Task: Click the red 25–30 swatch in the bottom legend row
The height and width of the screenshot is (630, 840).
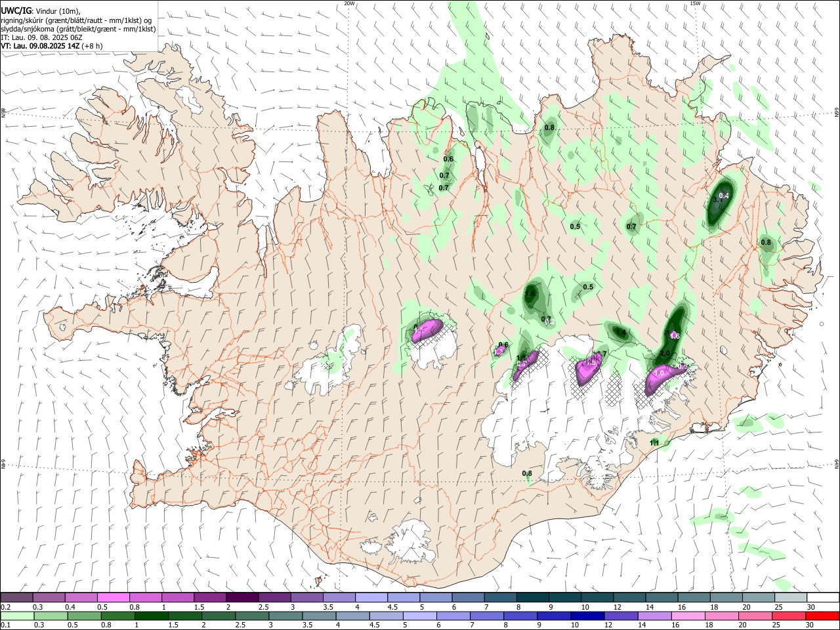Action: click(787, 616)
